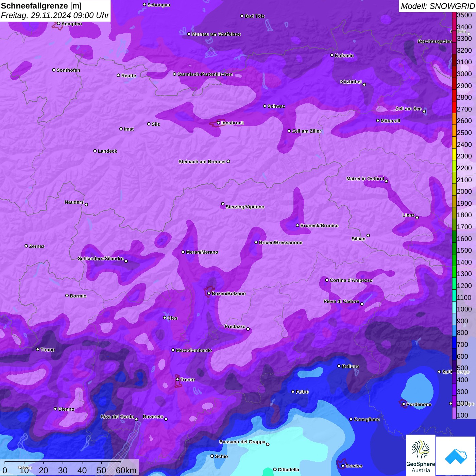Viewport: 476px width, 476px height.
Task: Click the Modell: SNOWGRID label
Action: click(438, 6)
